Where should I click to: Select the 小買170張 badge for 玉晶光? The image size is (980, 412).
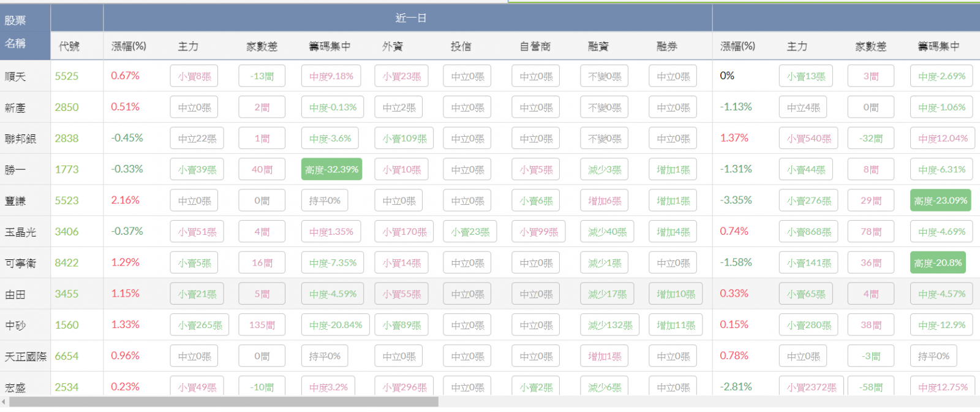click(404, 232)
